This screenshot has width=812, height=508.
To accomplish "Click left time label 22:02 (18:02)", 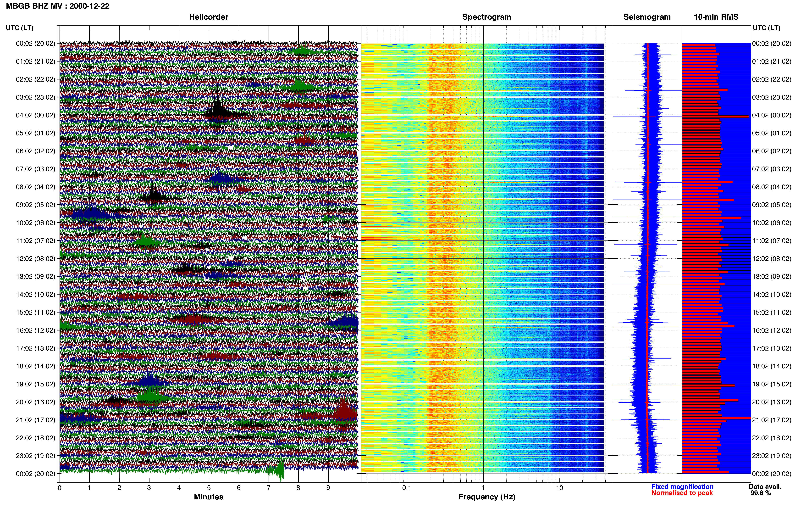I will click(36, 438).
